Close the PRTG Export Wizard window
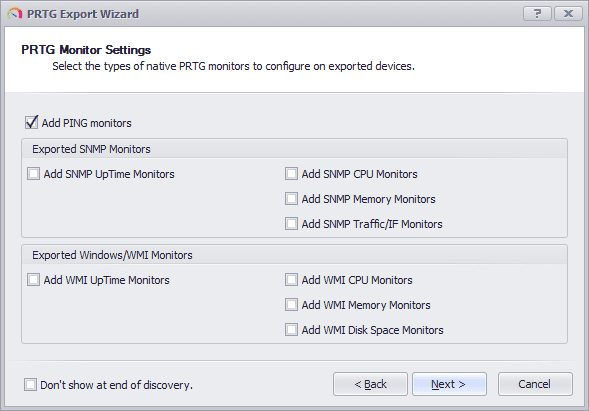 coord(568,14)
